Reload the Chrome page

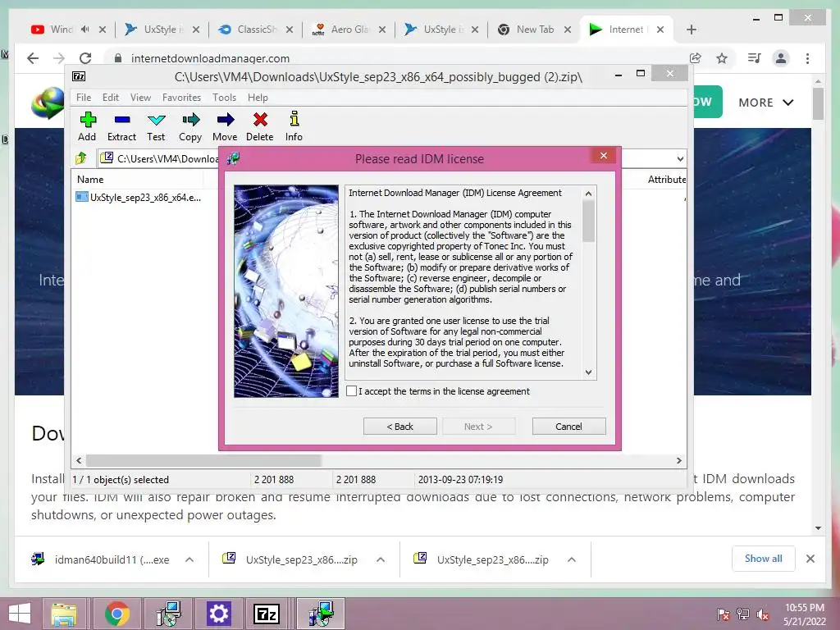click(x=85, y=58)
